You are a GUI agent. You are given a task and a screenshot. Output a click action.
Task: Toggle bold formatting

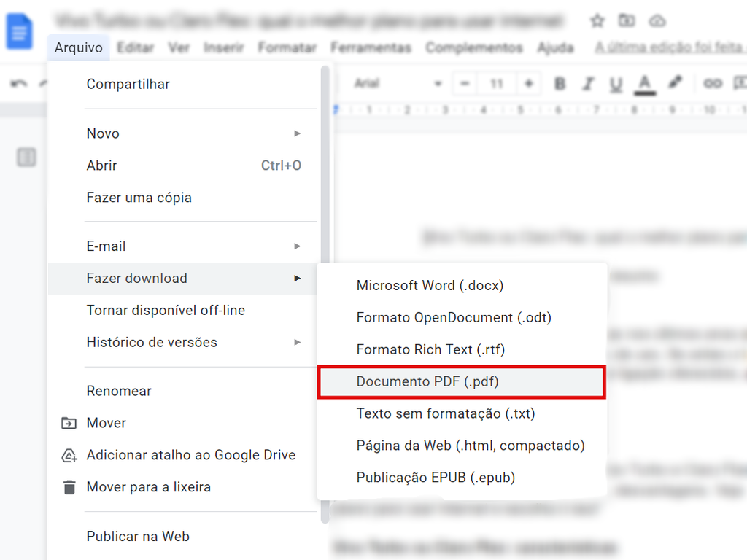[x=560, y=84]
